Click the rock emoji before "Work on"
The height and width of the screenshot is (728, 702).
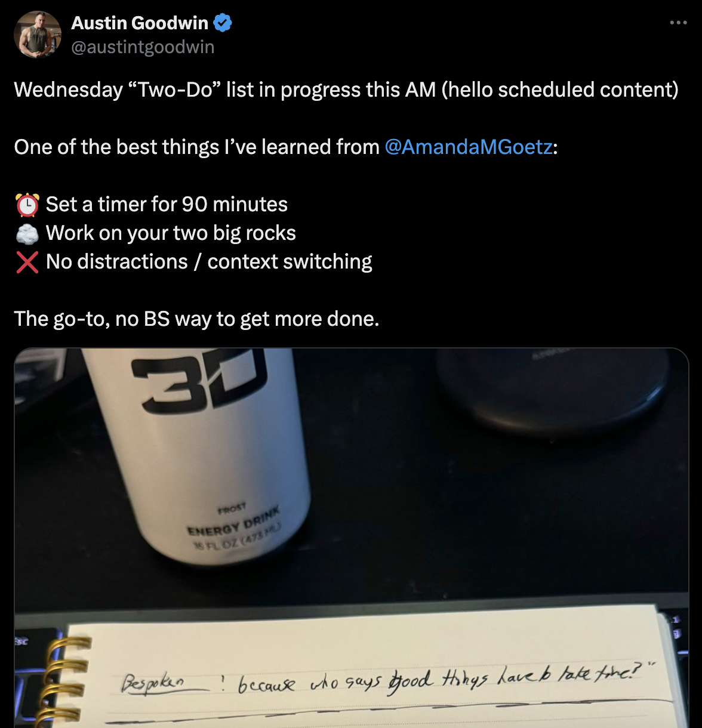click(x=27, y=233)
